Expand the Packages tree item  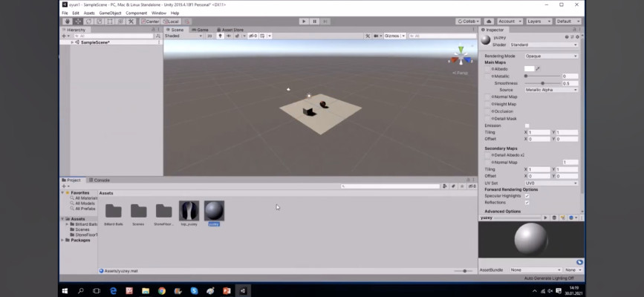coord(63,241)
